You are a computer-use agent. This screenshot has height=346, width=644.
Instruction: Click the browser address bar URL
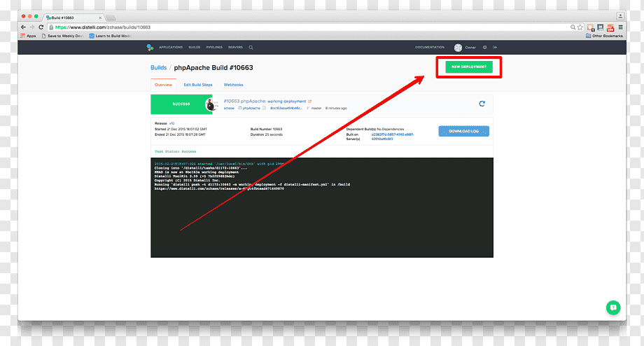click(103, 27)
